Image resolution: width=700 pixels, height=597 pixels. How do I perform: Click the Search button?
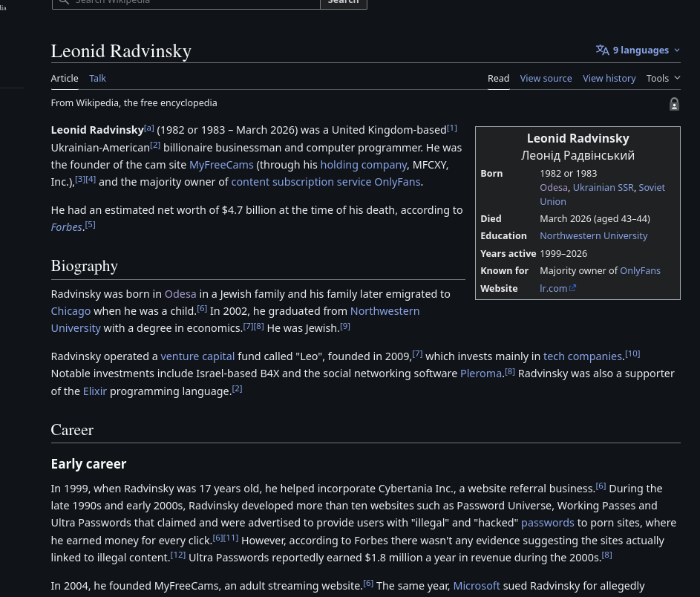click(343, 3)
